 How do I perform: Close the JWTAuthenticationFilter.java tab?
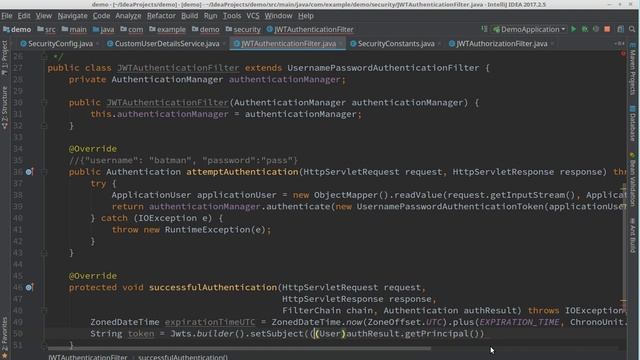(341, 44)
